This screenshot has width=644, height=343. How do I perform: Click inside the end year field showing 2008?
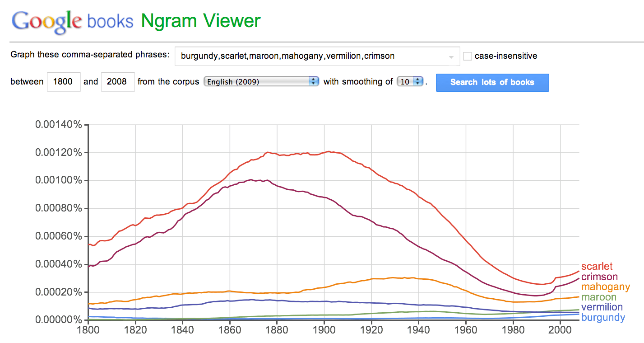point(118,82)
